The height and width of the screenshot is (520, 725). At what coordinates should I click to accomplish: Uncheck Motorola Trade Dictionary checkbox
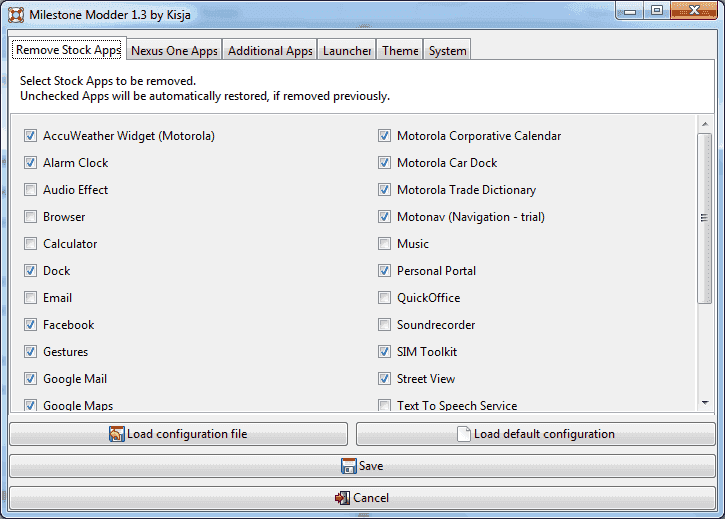click(x=384, y=190)
